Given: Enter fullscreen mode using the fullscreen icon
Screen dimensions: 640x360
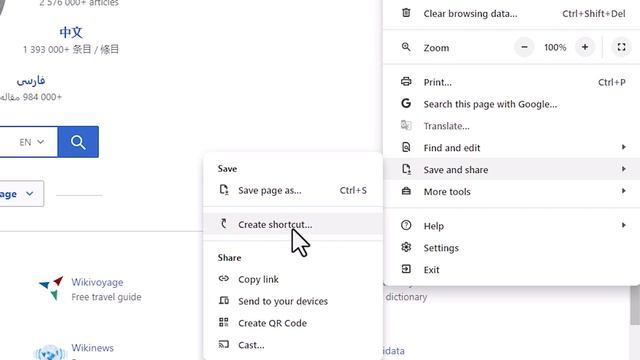Looking at the screenshot, I should (x=621, y=47).
